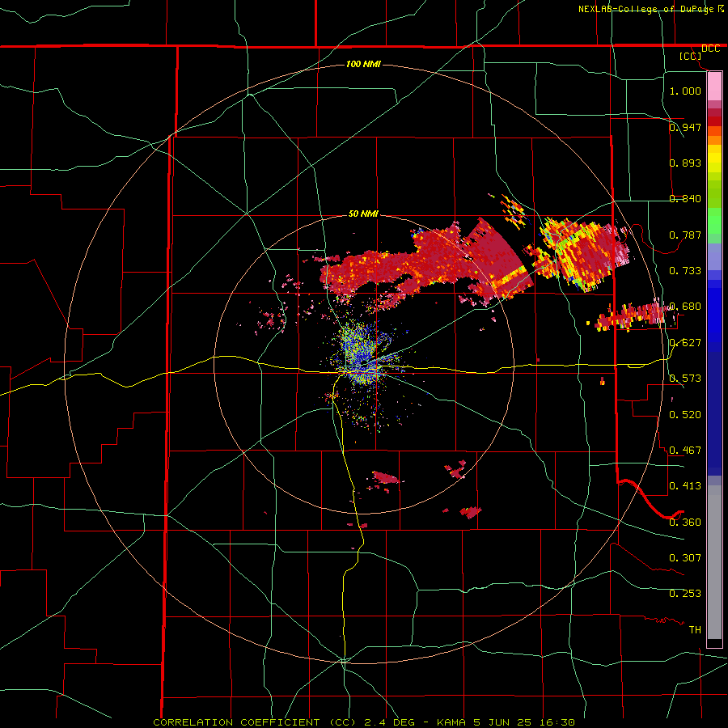Click the 100 NMI range ring label
This screenshot has width=728, height=728.
pyautogui.click(x=363, y=64)
